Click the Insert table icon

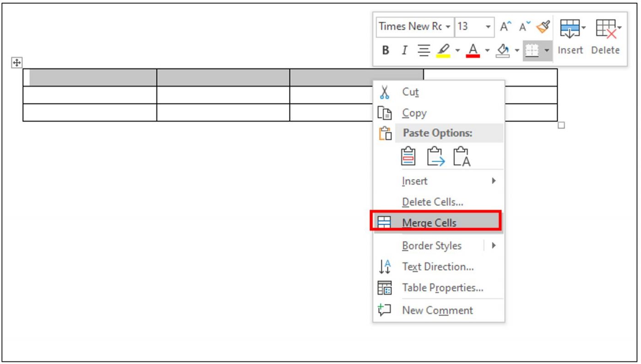[570, 28]
